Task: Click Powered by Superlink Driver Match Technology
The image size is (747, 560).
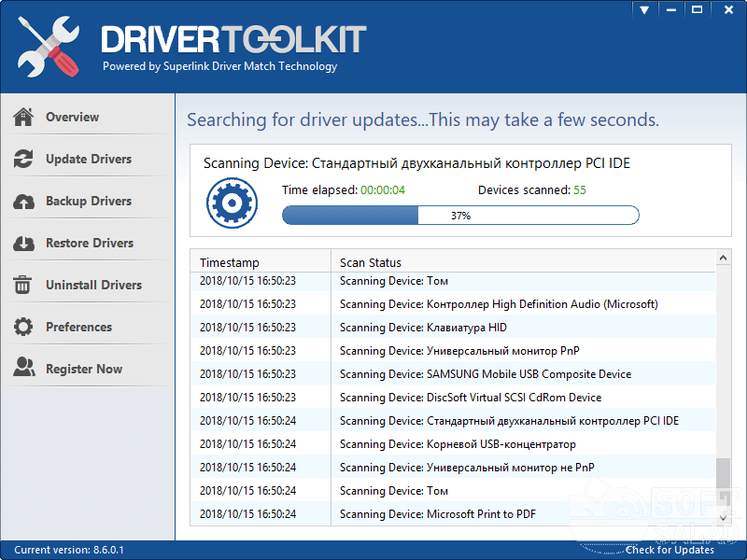Action: [x=219, y=66]
